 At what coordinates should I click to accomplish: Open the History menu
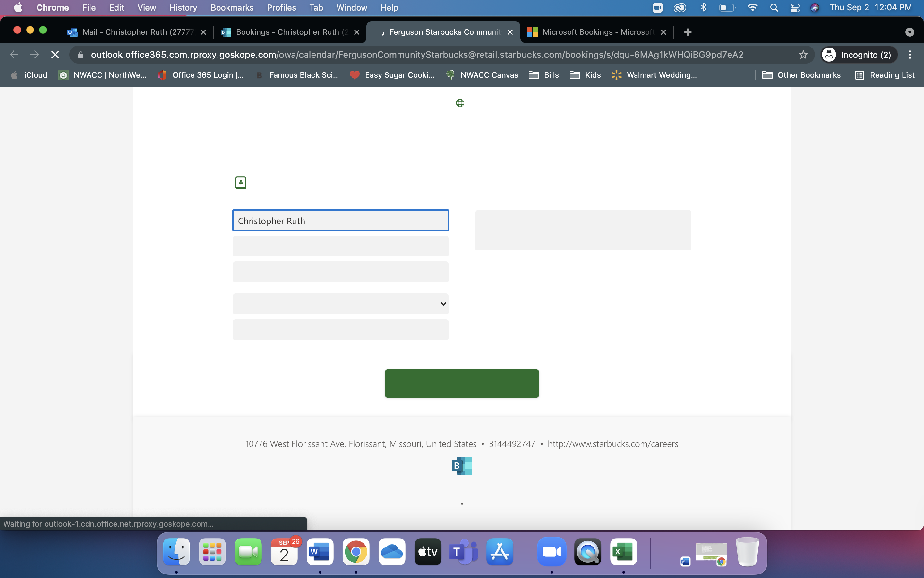(x=183, y=8)
